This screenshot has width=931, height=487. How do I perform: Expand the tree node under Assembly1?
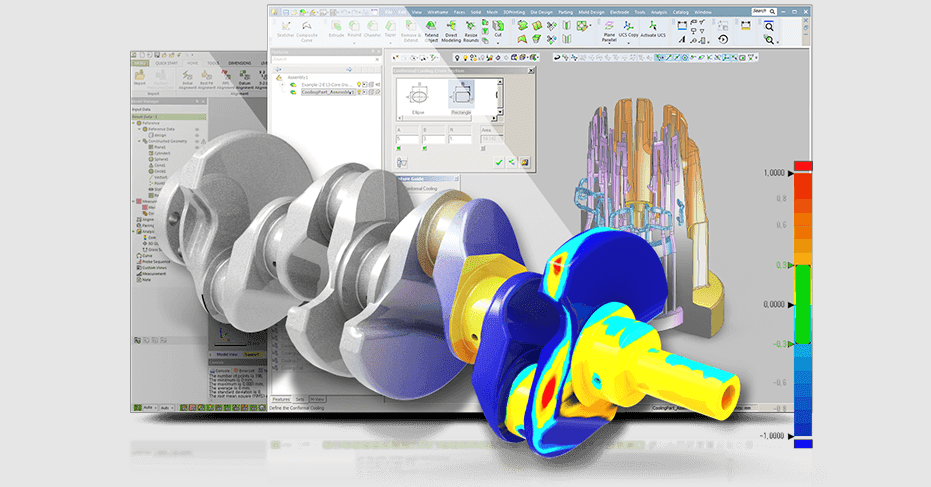(283, 85)
